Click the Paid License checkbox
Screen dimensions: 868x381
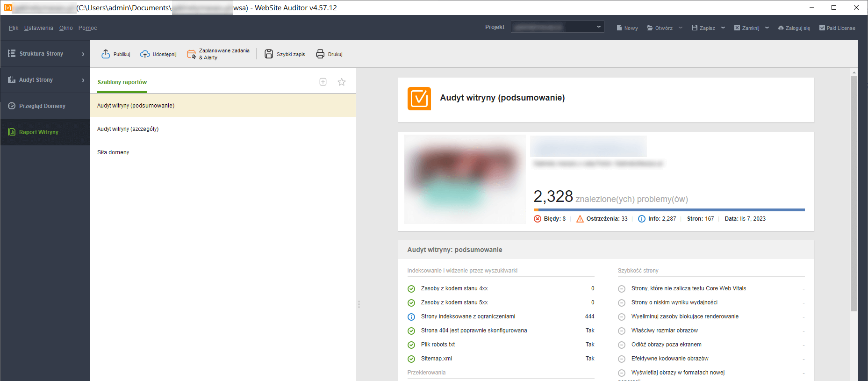[x=822, y=28]
